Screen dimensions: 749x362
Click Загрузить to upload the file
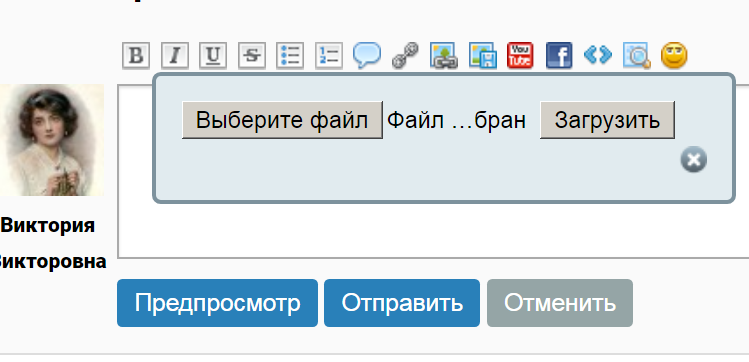coord(607,120)
